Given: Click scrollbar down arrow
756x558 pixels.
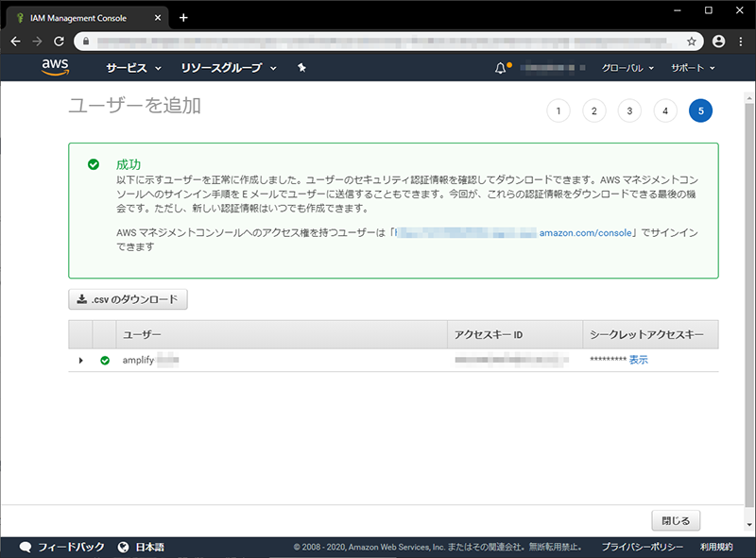Looking at the screenshot, I should pos(749,525).
